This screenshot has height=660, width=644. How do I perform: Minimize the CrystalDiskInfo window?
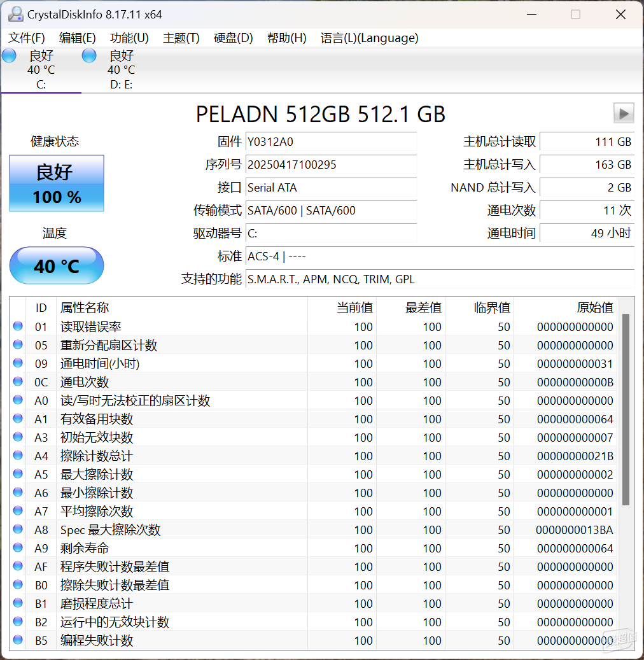point(531,14)
